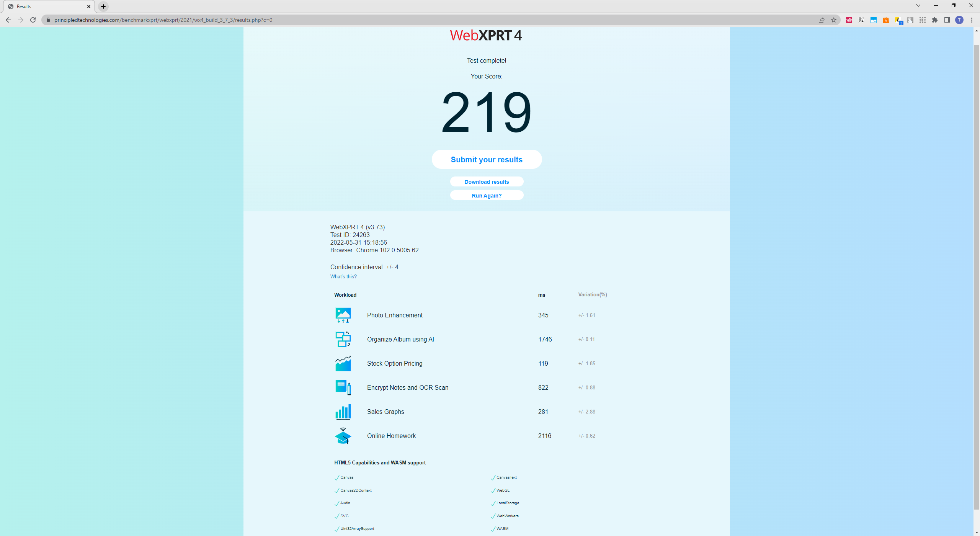Open the QR code extension icon
Image resolution: width=980 pixels, height=536 pixels.
pyautogui.click(x=861, y=20)
